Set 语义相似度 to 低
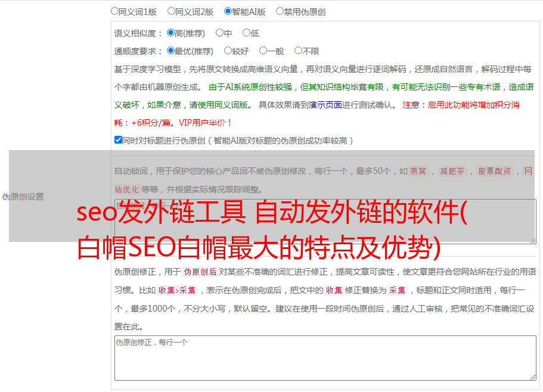The height and width of the screenshot is (392, 543). [x=246, y=33]
